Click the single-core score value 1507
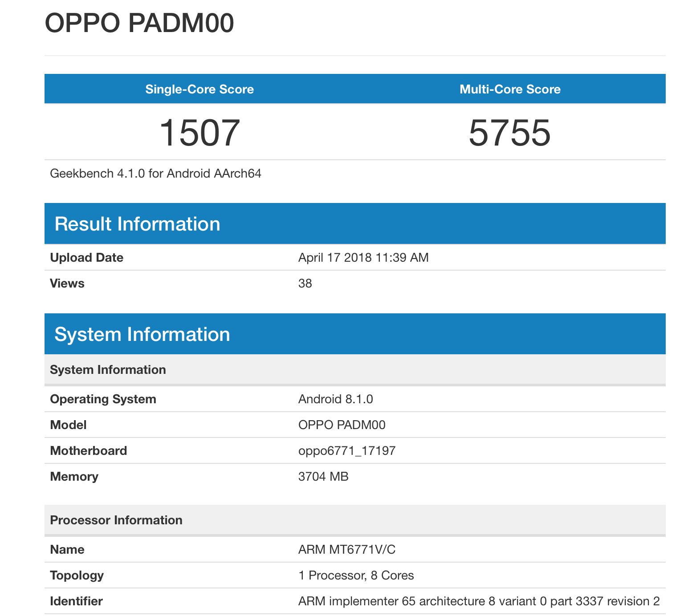The image size is (692, 616). click(x=199, y=133)
